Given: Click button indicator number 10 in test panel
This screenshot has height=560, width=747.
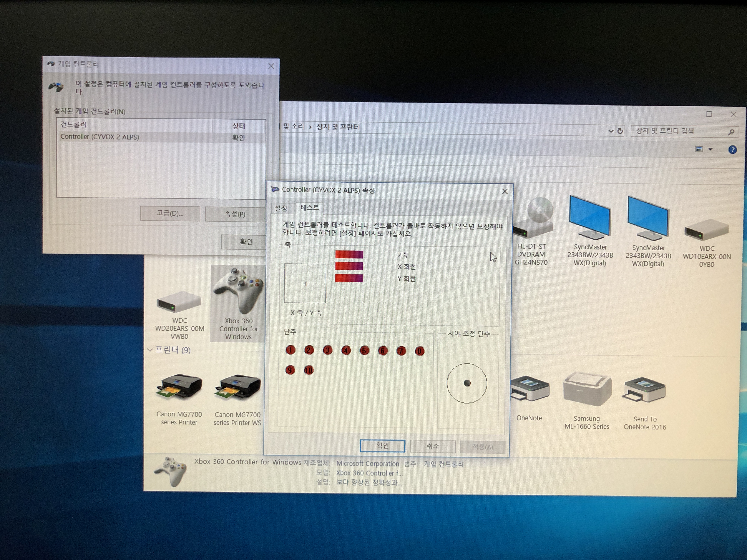Looking at the screenshot, I should pyautogui.click(x=309, y=370).
